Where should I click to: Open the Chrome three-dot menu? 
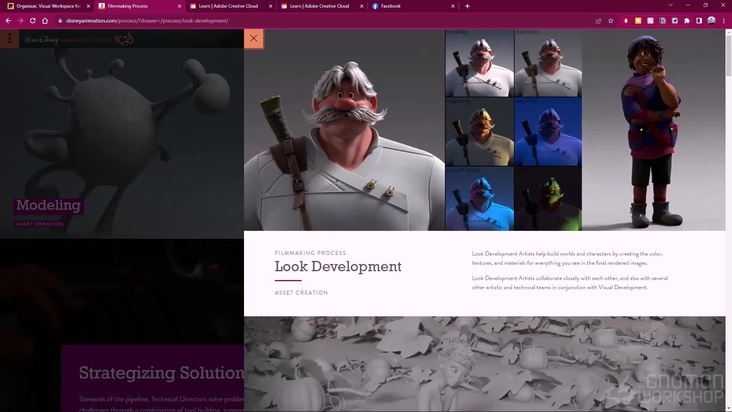coord(724,20)
